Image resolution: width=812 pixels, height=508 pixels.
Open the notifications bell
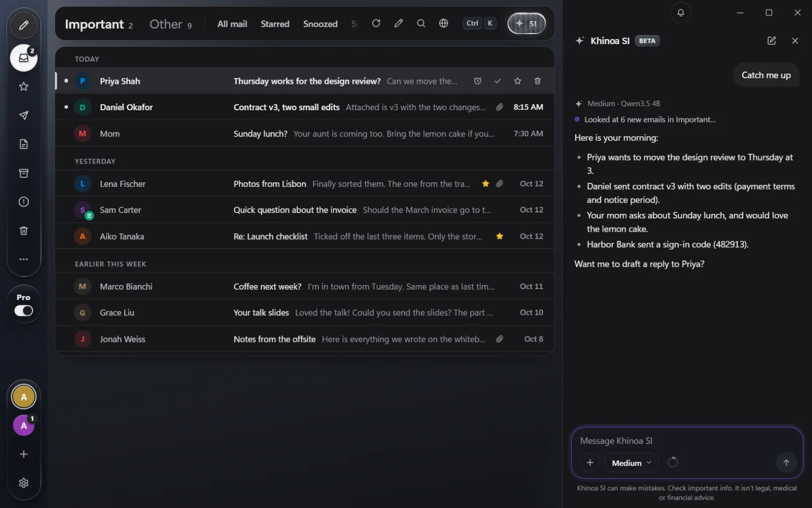pos(681,13)
